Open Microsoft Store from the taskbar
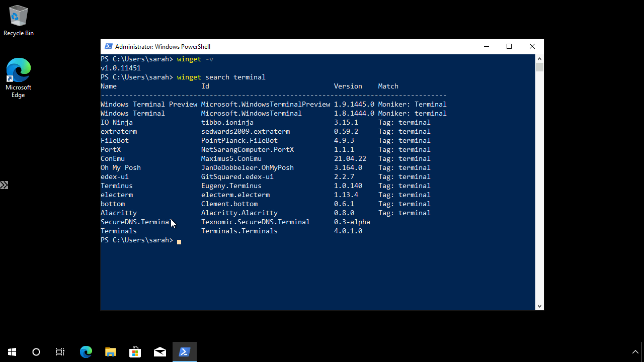This screenshot has height=362, width=644. [x=135, y=351]
